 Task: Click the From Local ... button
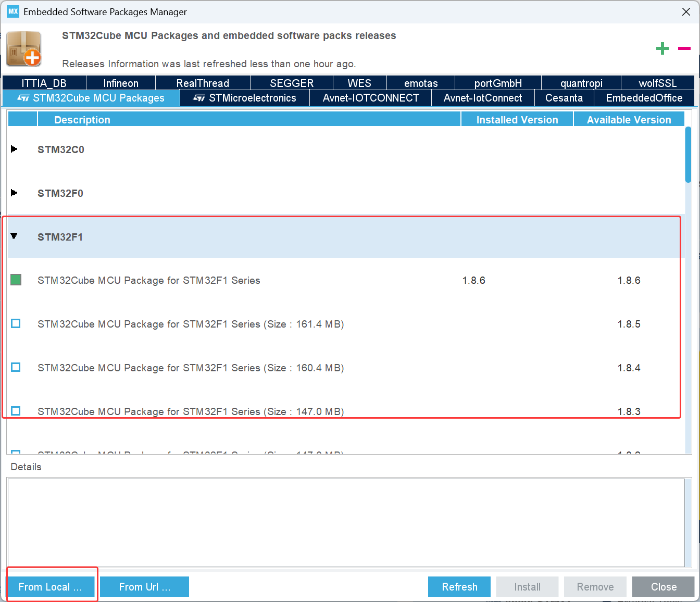click(x=51, y=587)
